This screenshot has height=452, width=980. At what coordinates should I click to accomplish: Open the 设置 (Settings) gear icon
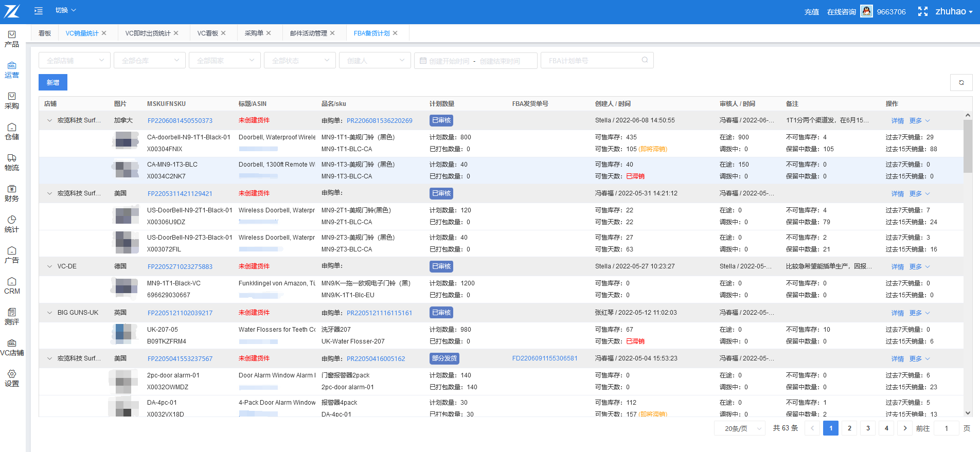pos(12,378)
